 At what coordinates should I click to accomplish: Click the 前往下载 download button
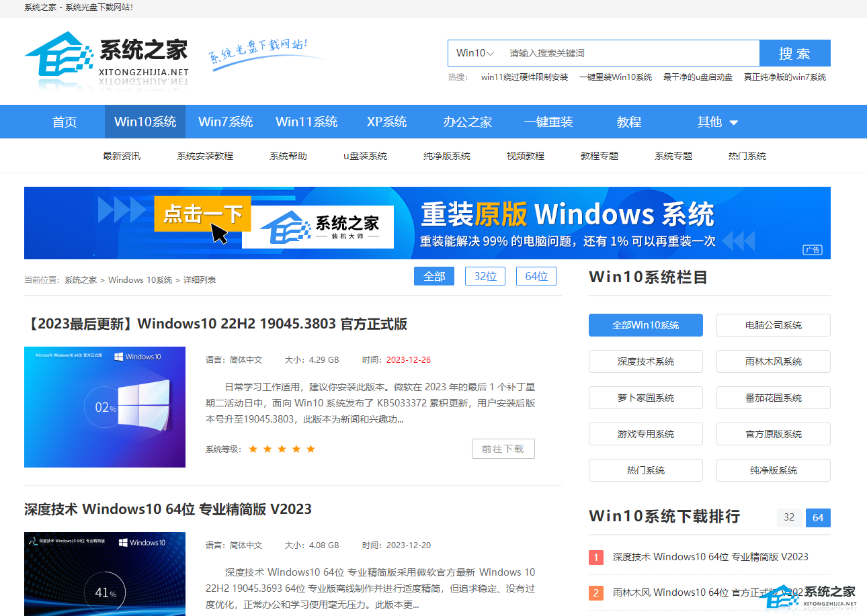(x=503, y=449)
